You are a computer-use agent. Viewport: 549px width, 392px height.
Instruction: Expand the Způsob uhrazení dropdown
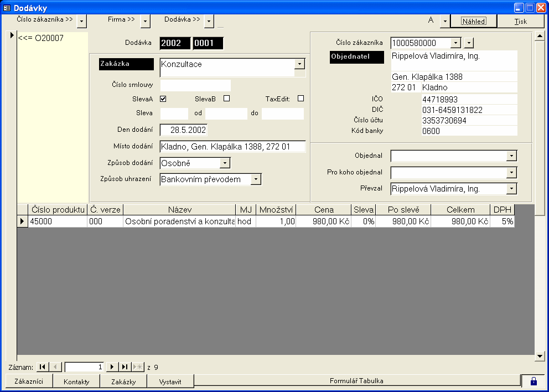255,179
